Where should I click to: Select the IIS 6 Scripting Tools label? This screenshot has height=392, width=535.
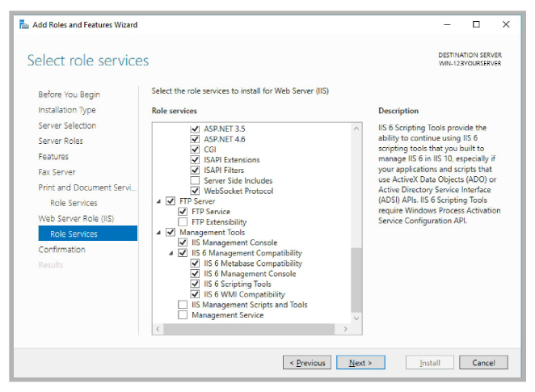tap(238, 284)
